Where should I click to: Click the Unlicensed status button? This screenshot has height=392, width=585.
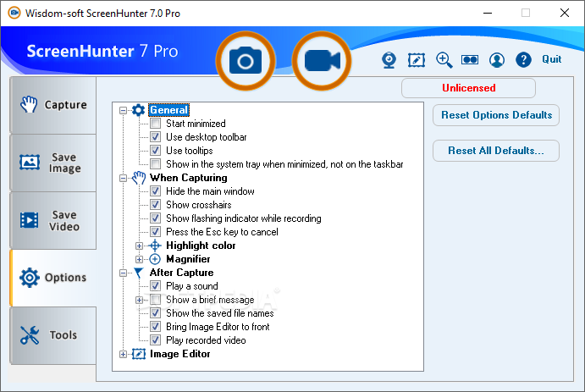(x=469, y=88)
